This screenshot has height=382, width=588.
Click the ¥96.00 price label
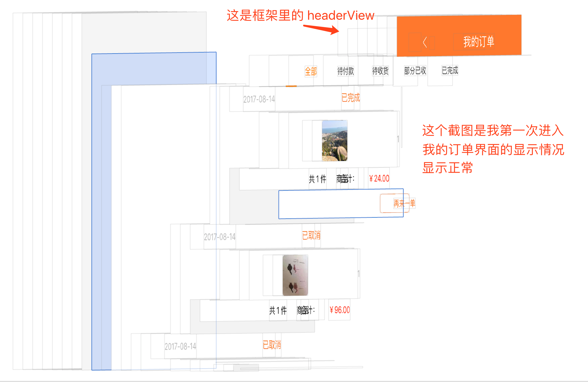pos(339,310)
